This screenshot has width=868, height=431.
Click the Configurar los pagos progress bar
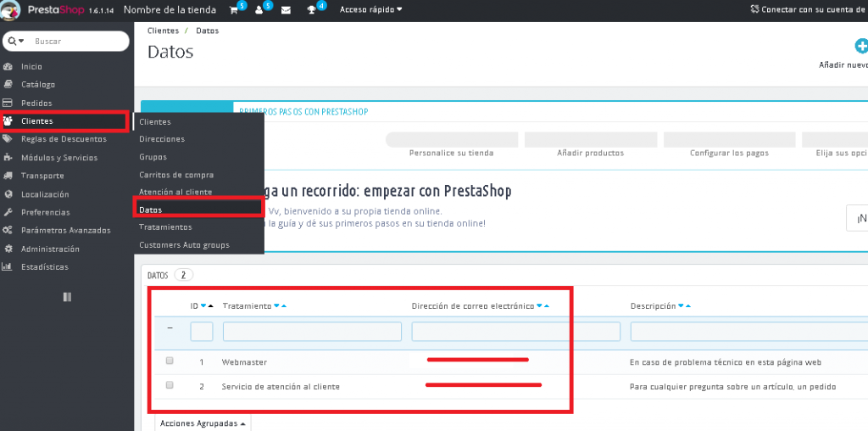(x=730, y=140)
